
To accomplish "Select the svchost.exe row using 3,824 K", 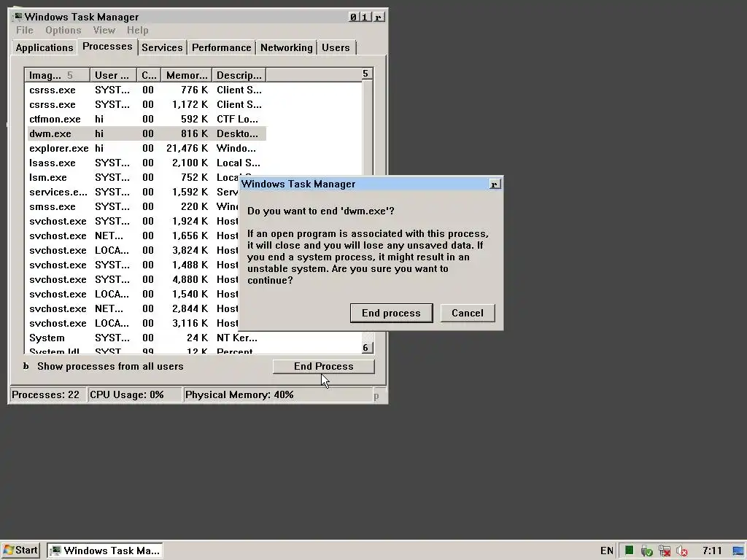I will pyautogui.click(x=133, y=250).
